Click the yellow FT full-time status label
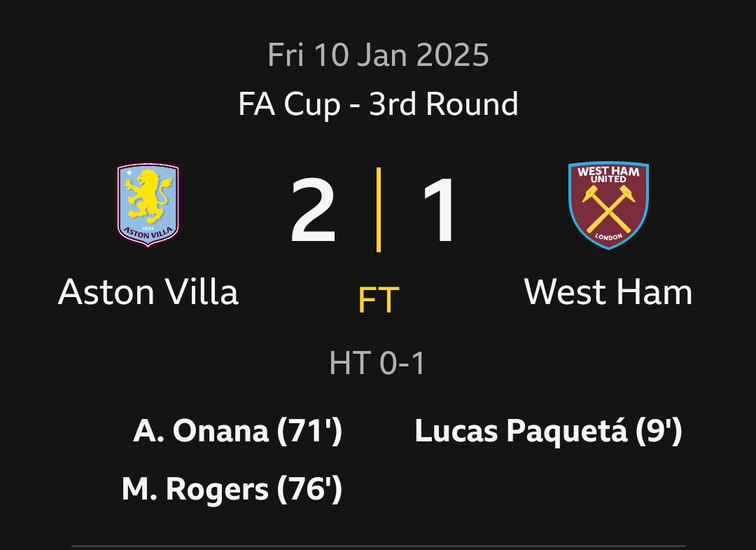The height and width of the screenshot is (550, 756). (x=379, y=300)
